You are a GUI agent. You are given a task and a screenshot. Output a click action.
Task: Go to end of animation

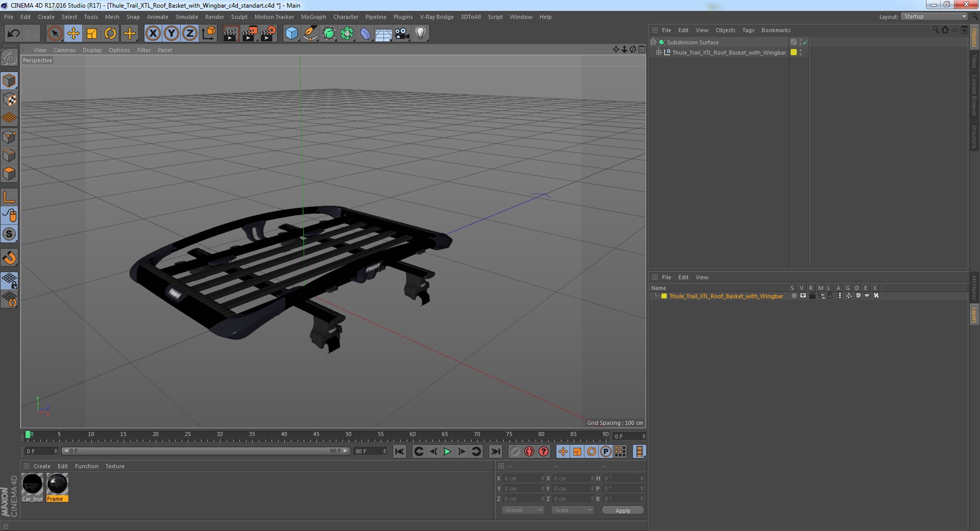[x=495, y=451]
